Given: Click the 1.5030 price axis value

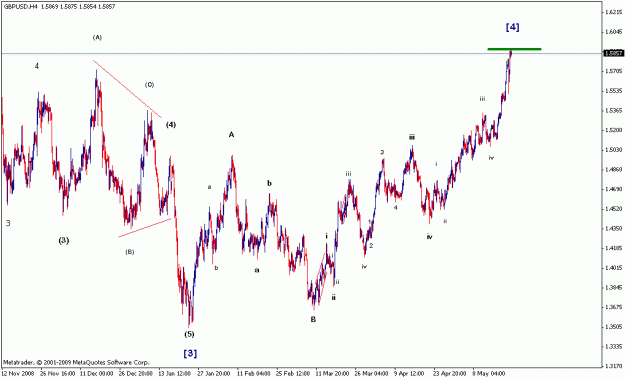Looking at the screenshot, I should (614, 150).
